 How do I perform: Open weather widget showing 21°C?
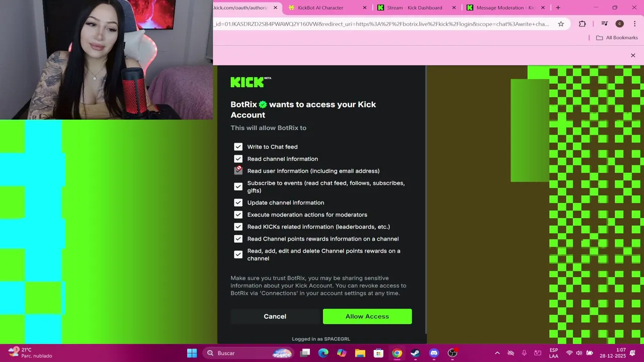30,353
